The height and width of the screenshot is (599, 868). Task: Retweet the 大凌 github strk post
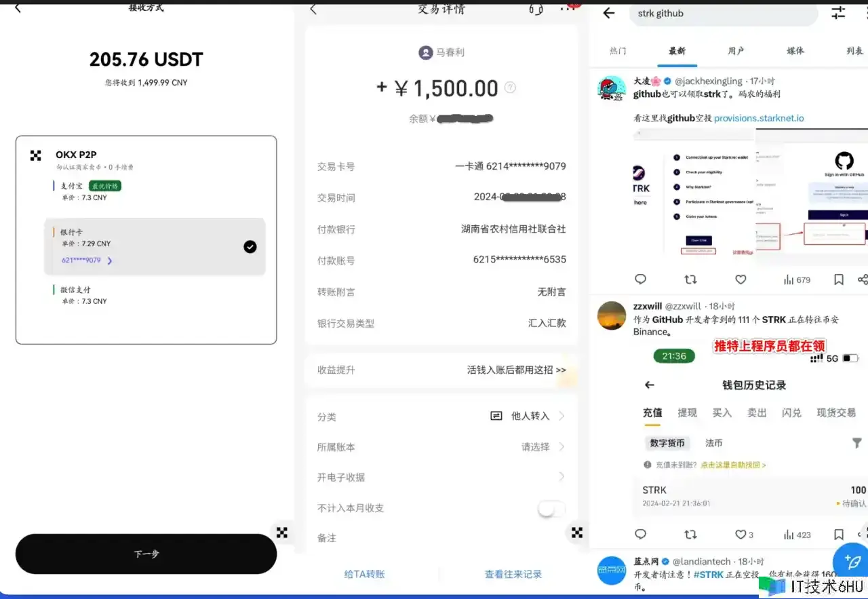[x=690, y=279]
